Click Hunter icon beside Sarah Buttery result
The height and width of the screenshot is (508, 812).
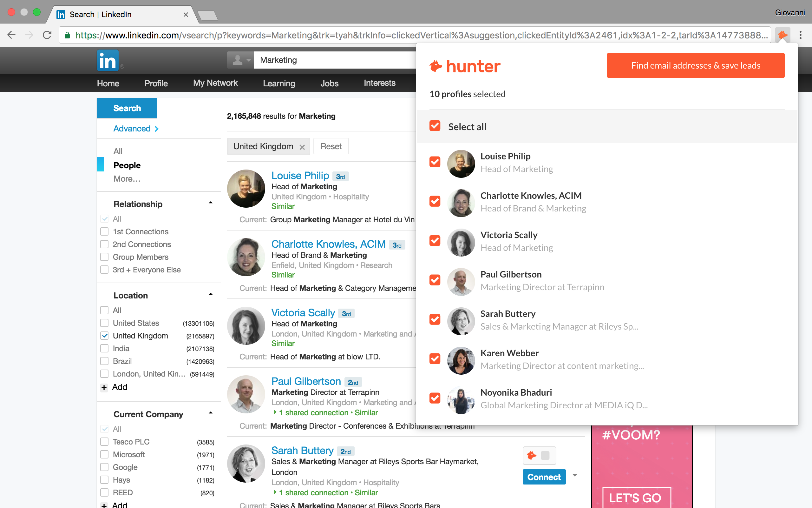click(532, 455)
